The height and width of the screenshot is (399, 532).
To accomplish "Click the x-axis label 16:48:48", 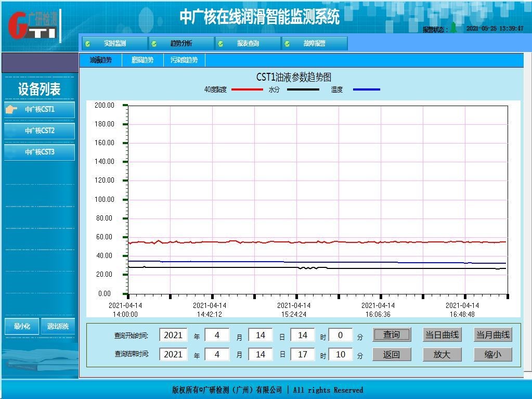I will click(462, 315).
